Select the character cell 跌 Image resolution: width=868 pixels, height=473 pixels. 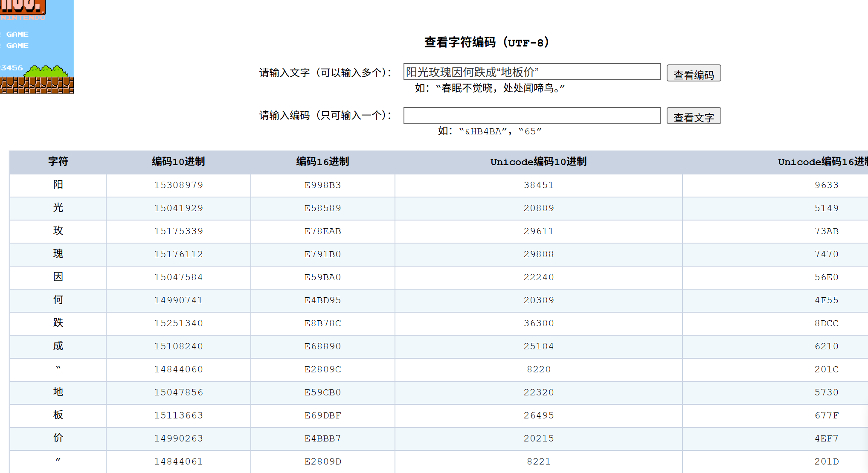pyautogui.click(x=58, y=323)
